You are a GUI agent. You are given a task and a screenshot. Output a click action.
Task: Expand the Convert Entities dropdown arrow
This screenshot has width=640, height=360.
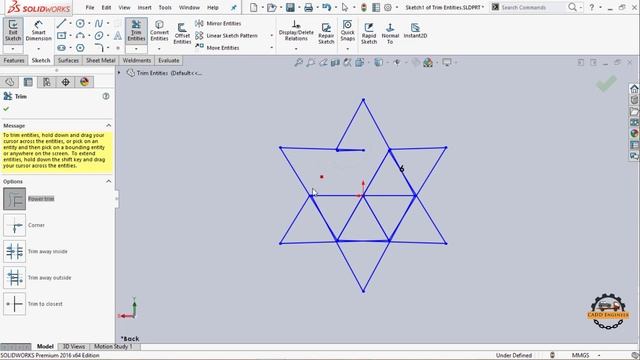[159, 49]
